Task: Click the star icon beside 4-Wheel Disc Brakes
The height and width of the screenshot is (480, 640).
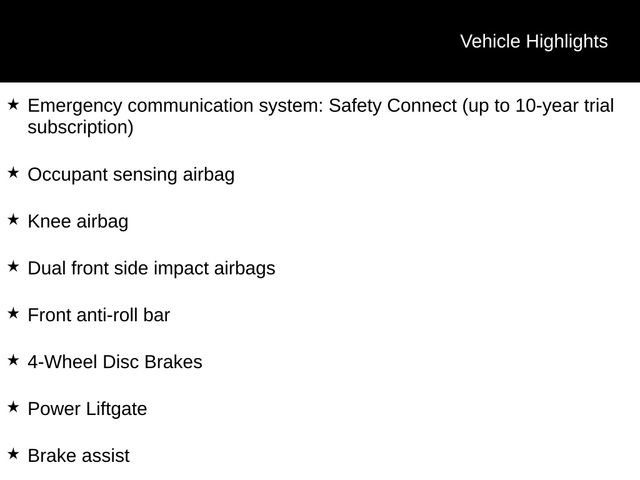Action: point(13,360)
